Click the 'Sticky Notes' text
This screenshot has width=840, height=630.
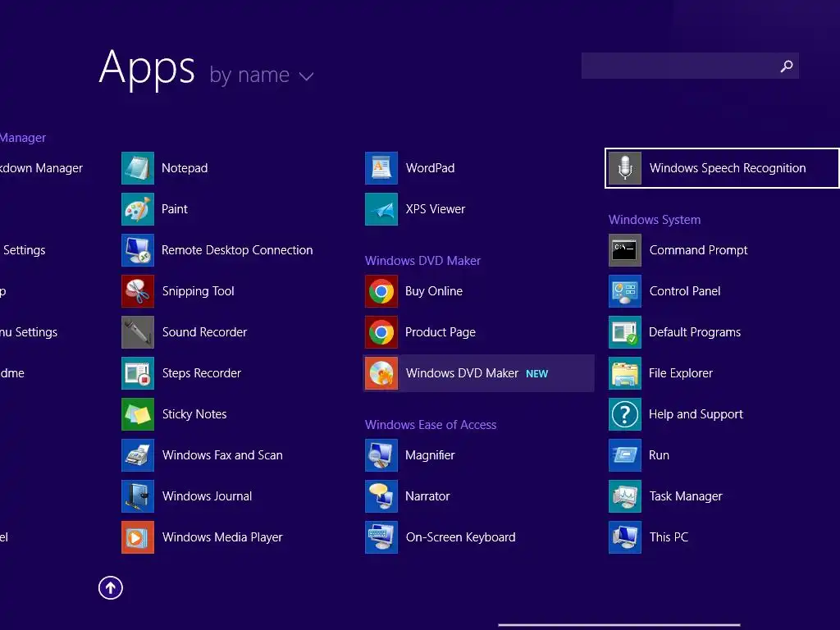[194, 414]
